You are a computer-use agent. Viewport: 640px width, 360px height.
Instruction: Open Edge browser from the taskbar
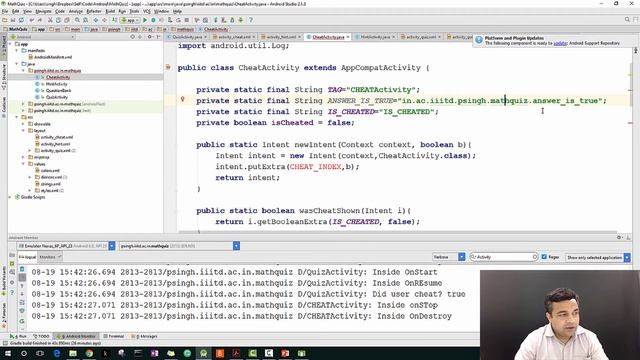tap(57, 353)
